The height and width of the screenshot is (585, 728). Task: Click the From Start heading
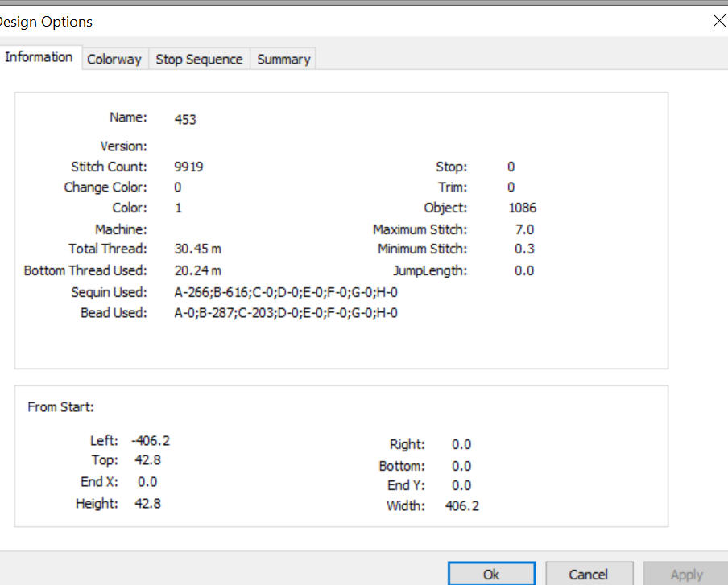point(61,407)
